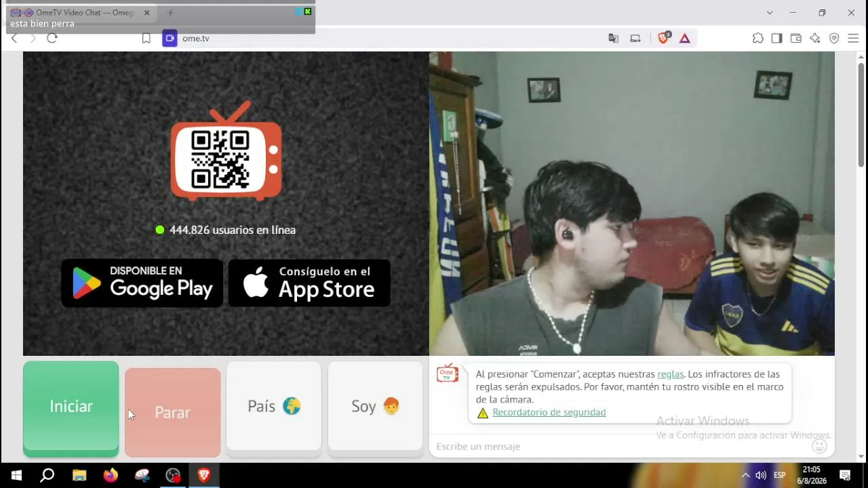The height and width of the screenshot is (488, 868).
Task: Click the ome.tv site info icon
Action: [x=170, y=39]
